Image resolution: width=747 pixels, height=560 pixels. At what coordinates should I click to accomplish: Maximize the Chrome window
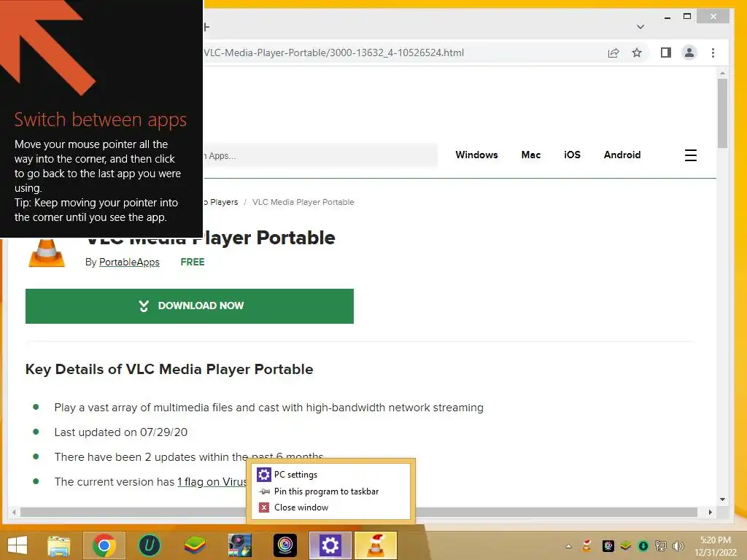click(687, 17)
